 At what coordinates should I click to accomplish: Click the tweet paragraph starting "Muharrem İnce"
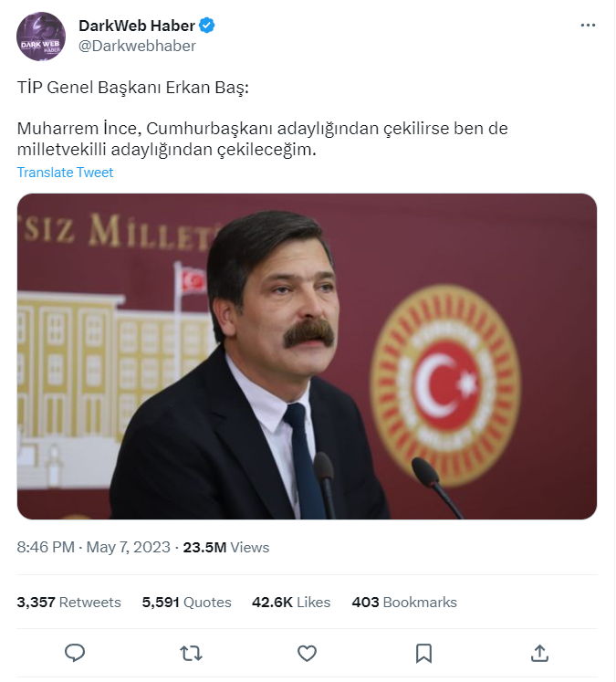pyautogui.click(x=262, y=139)
